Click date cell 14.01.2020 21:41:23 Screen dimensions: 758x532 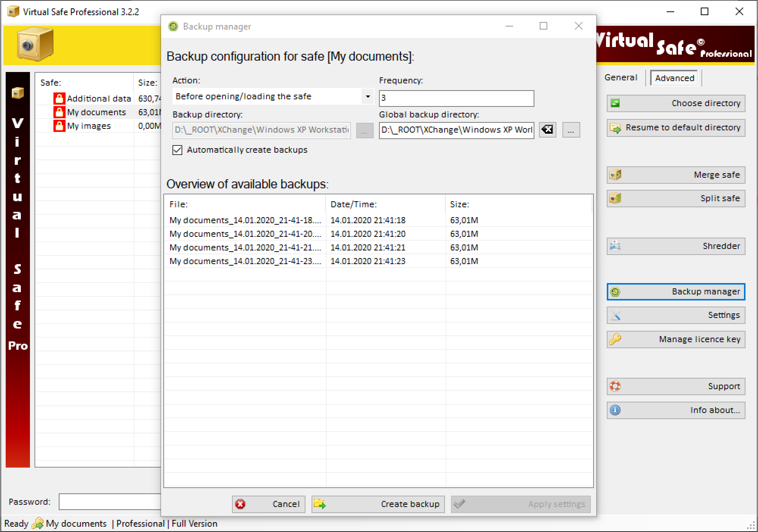click(368, 261)
